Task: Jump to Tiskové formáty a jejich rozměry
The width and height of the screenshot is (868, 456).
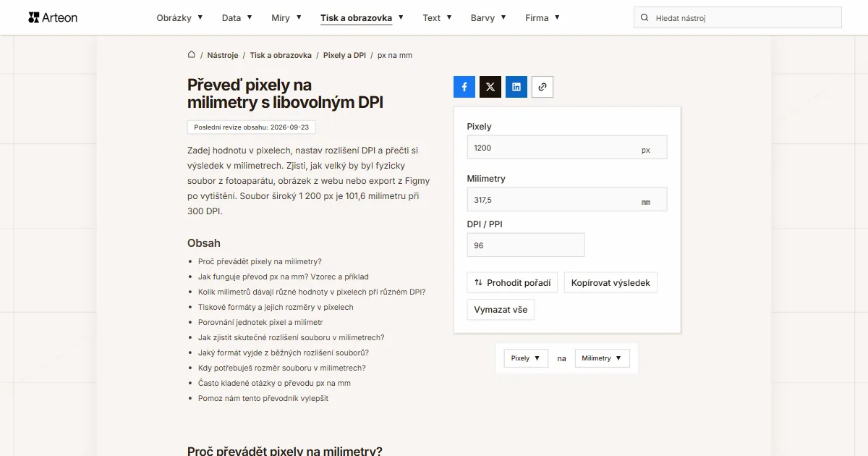Action: click(276, 307)
